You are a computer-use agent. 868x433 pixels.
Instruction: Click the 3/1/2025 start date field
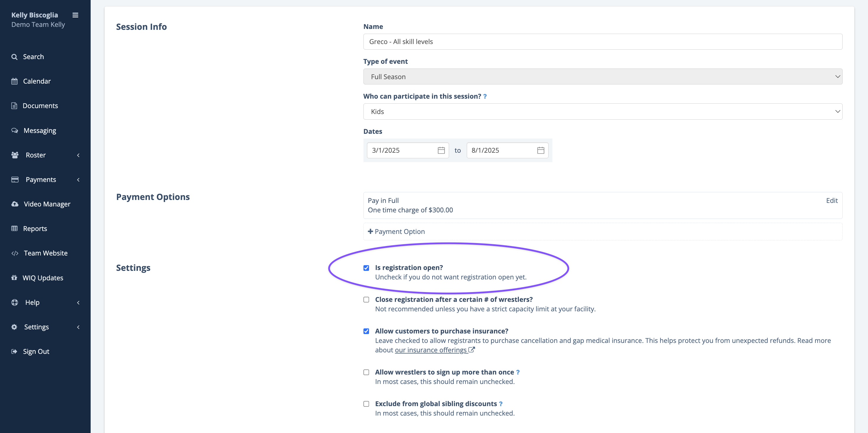click(408, 150)
